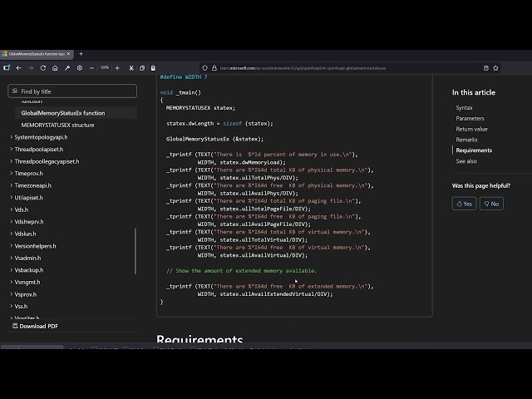
Task: Zoom out with the minus icon
Action: tap(91, 68)
